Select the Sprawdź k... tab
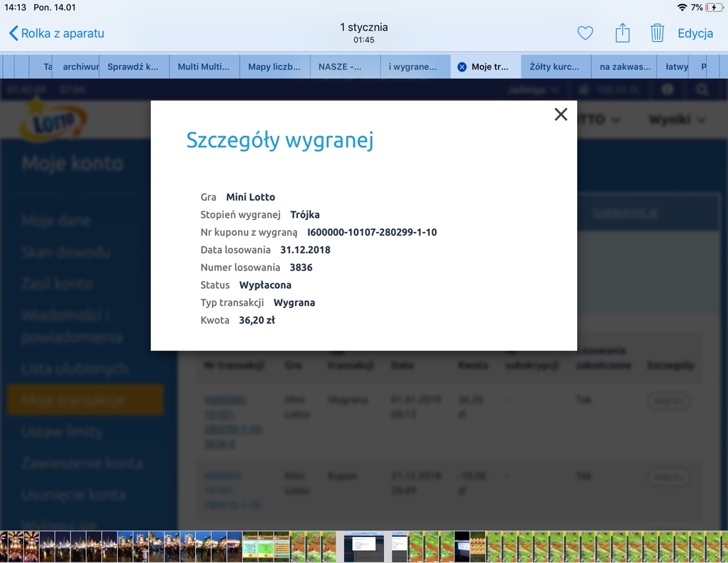The height and width of the screenshot is (563, 728). tap(133, 67)
